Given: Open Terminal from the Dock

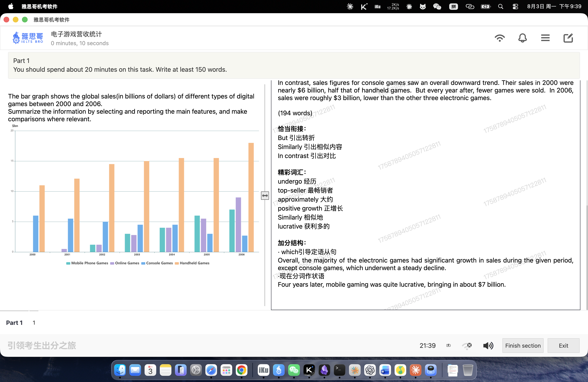Looking at the screenshot, I should pyautogui.click(x=339, y=370).
